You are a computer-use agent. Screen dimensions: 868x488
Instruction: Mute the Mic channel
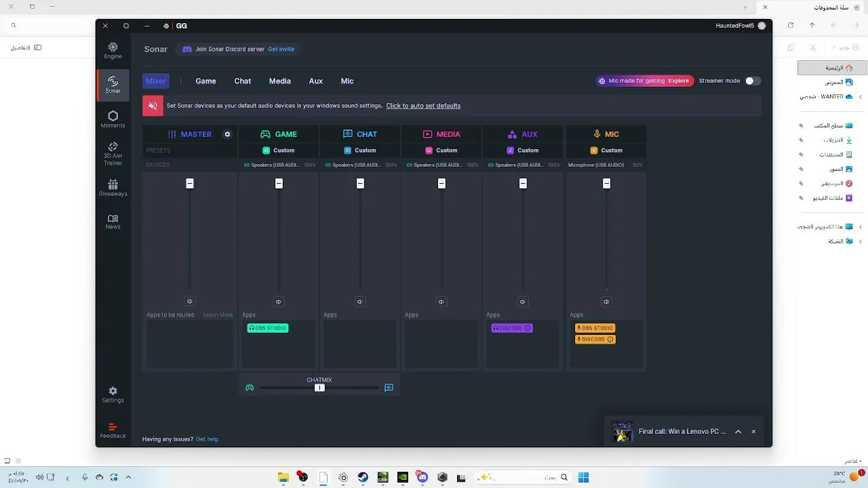coord(606,302)
